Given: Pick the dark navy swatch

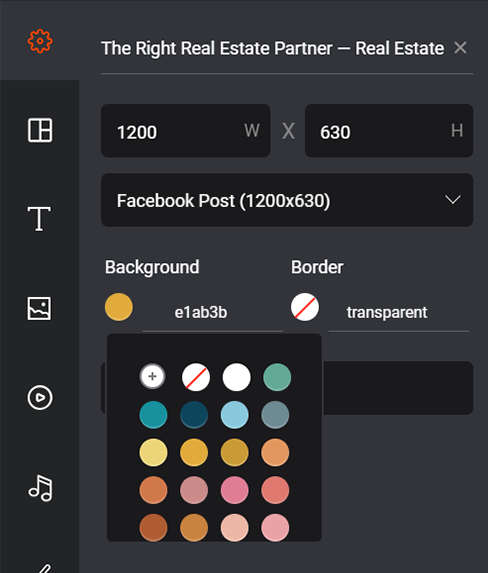Looking at the screenshot, I should click(x=194, y=415).
